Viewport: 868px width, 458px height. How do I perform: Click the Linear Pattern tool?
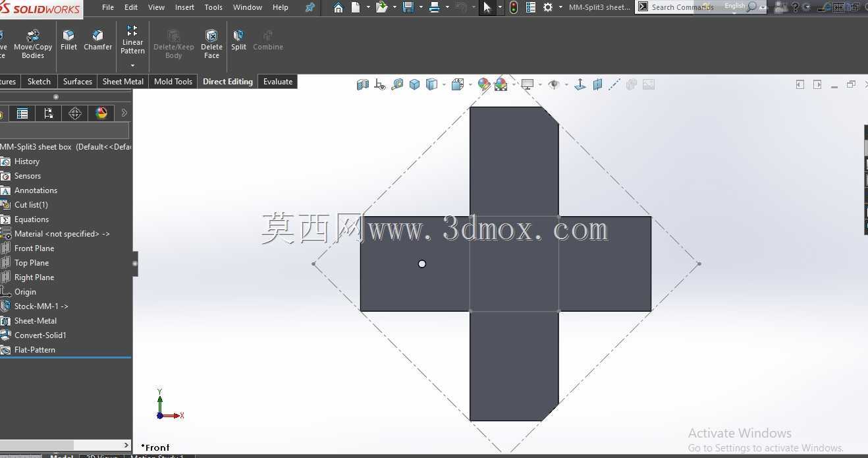tap(132, 40)
